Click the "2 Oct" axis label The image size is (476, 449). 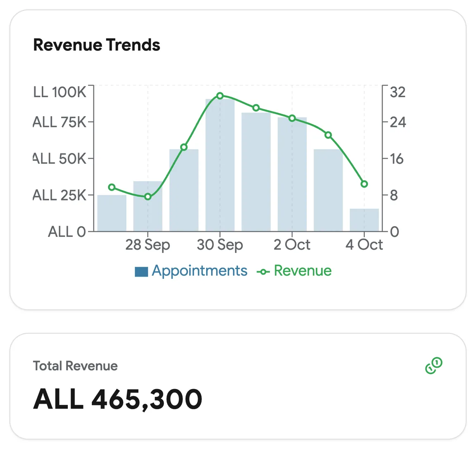click(292, 244)
